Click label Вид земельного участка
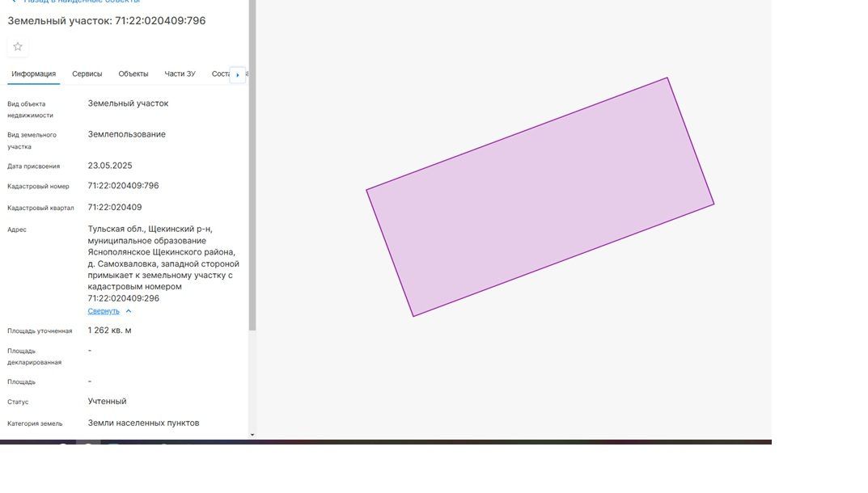 32,141
